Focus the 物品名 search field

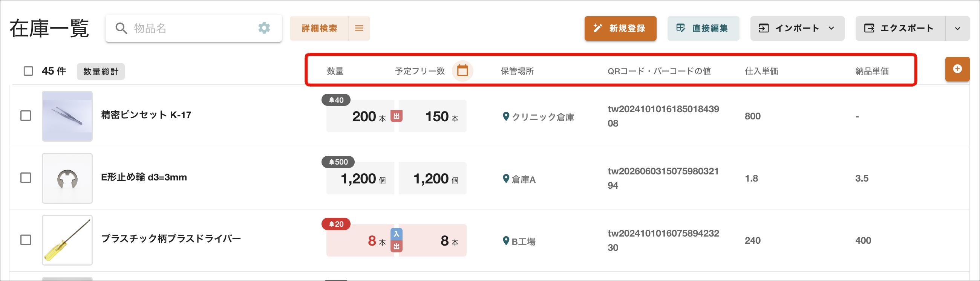click(x=194, y=28)
